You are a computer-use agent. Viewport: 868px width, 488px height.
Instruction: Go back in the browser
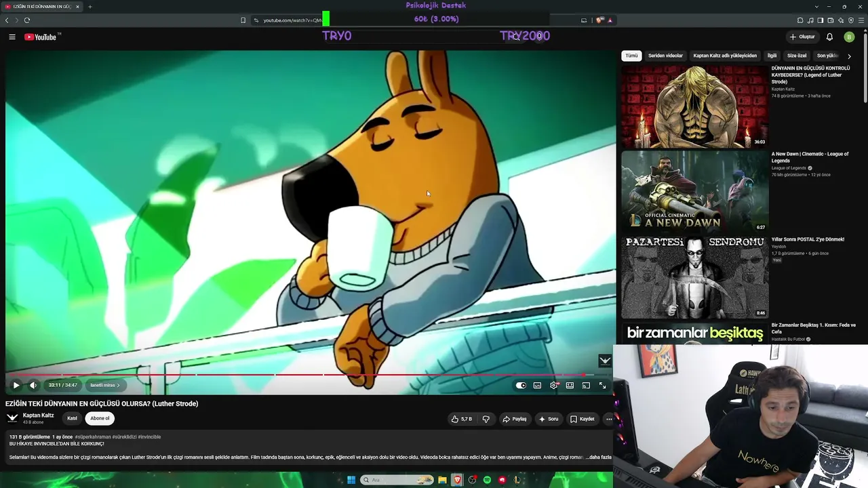coord(7,20)
